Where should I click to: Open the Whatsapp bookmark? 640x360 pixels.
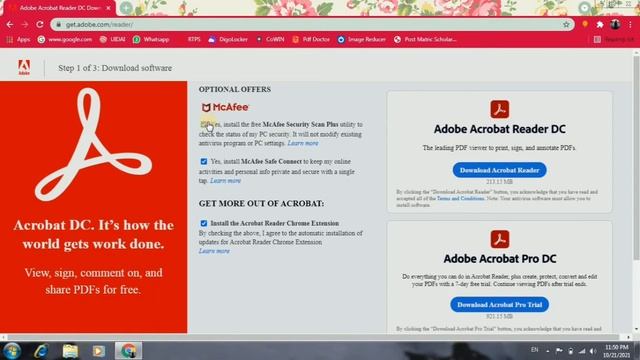tap(151, 40)
